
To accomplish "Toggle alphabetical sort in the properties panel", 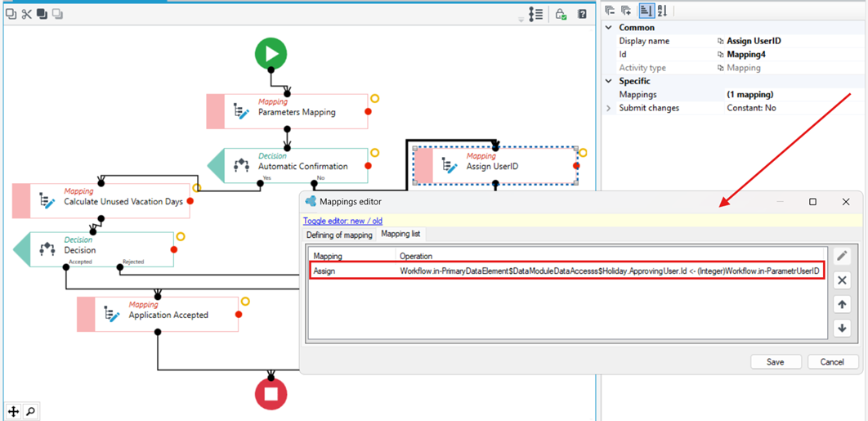I will click(x=662, y=10).
